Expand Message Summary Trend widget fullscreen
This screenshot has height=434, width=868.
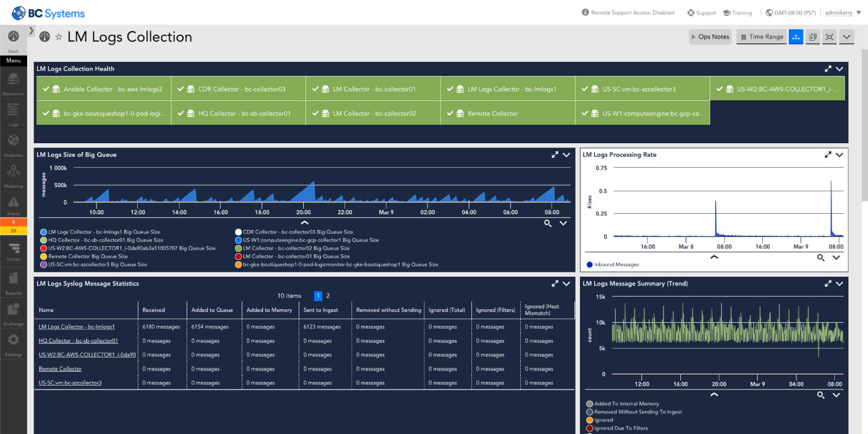pos(828,284)
